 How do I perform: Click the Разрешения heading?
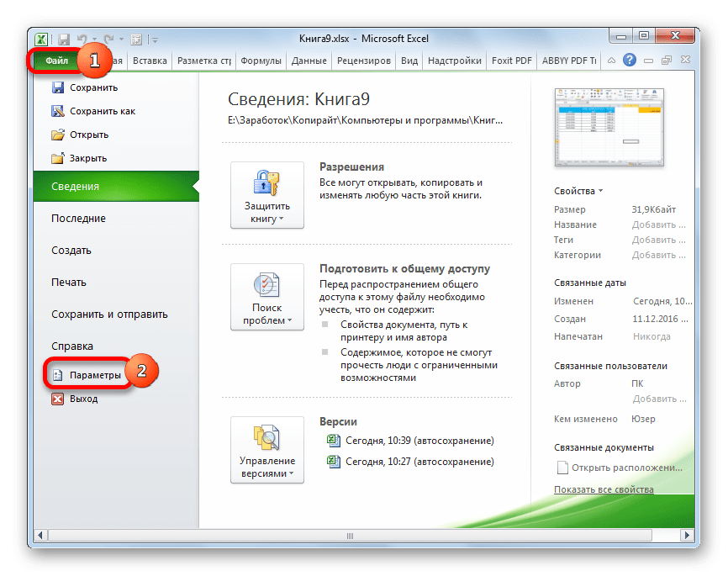(351, 166)
